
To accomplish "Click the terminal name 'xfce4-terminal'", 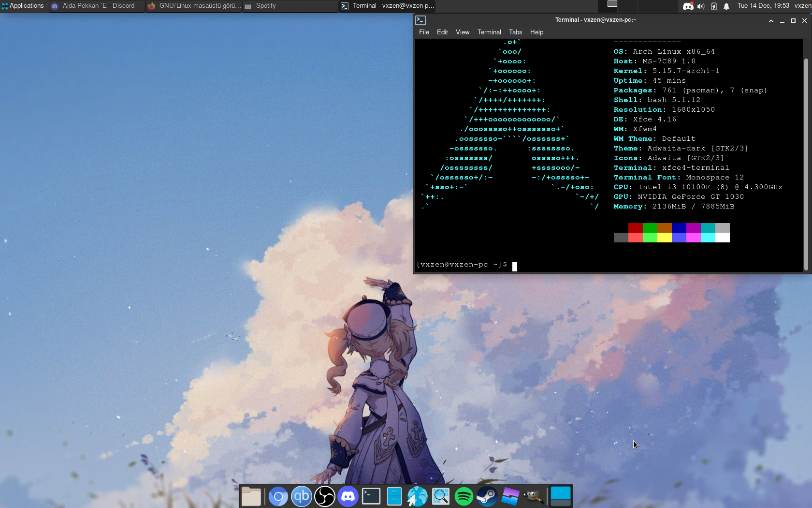I will (696, 168).
